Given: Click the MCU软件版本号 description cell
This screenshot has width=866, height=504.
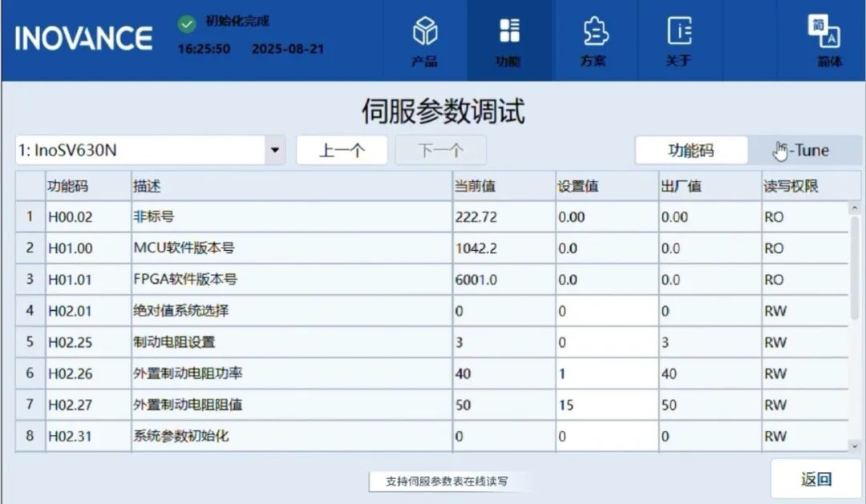Looking at the screenshot, I should coord(292,248).
